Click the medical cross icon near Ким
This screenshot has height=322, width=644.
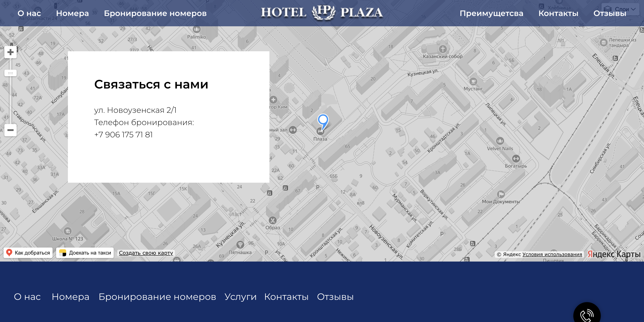click(x=273, y=100)
